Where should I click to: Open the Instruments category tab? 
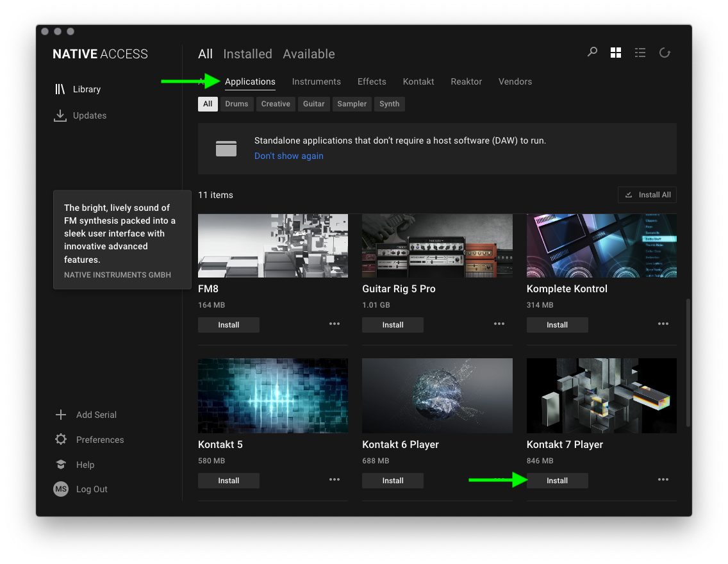tap(316, 81)
